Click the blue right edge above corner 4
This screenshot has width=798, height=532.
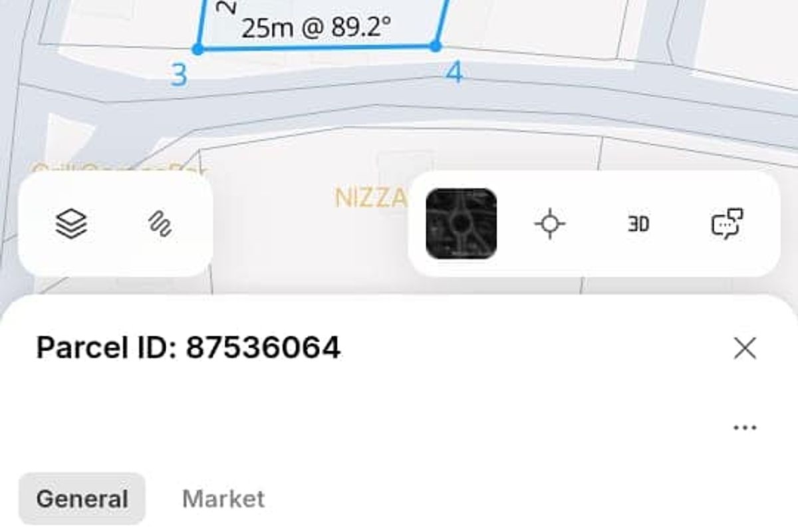442,20
